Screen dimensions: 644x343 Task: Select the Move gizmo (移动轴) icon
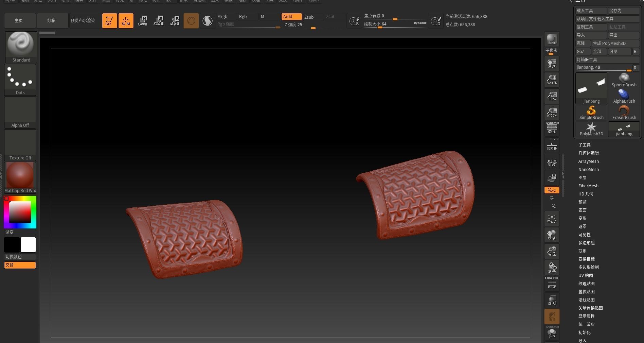142,20
